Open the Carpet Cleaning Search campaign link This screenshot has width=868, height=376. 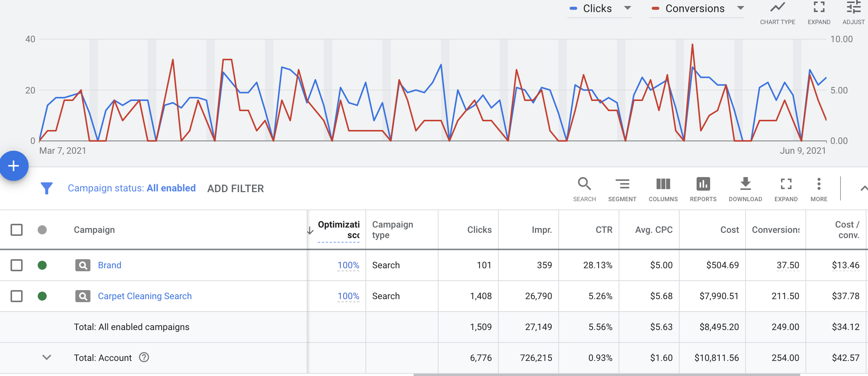coord(145,296)
